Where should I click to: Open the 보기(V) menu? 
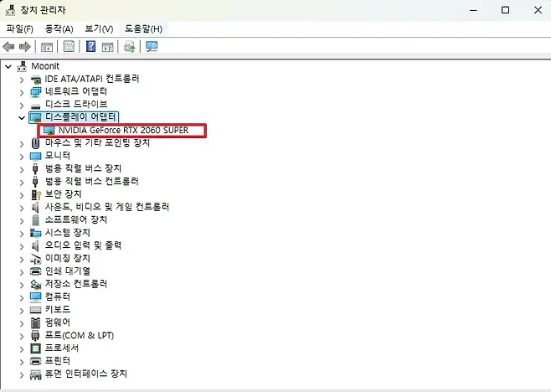pyautogui.click(x=99, y=28)
